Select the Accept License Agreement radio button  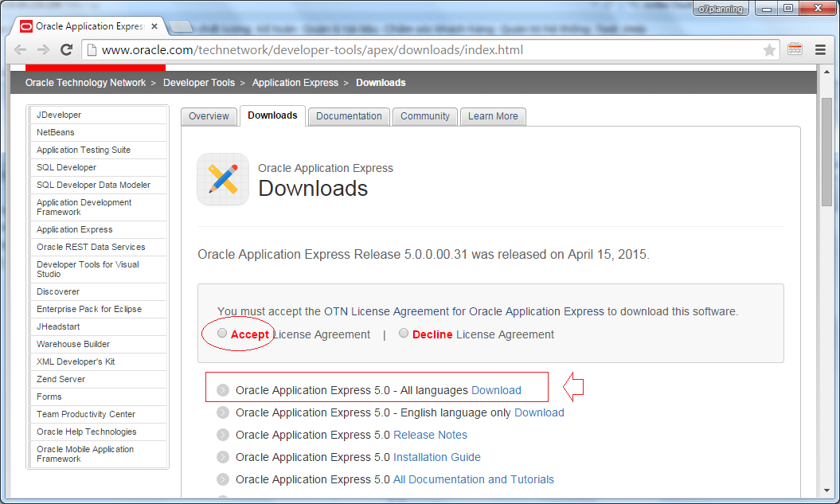(222, 333)
